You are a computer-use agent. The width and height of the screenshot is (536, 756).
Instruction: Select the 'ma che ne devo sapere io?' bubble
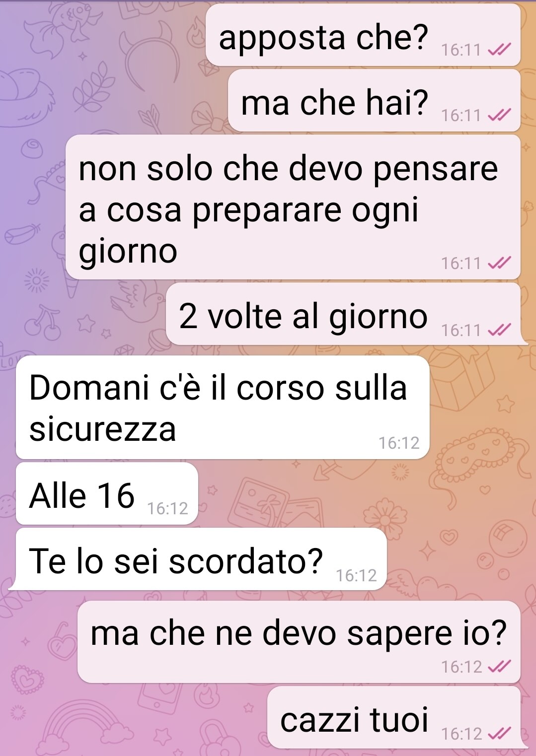(x=299, y=642)
